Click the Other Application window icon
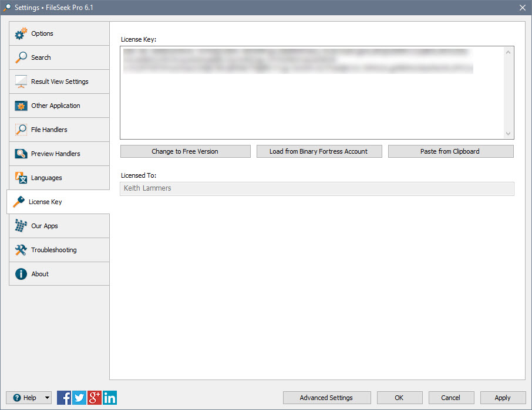The width and height of the screenshot is (532, 410). point(21,106)
